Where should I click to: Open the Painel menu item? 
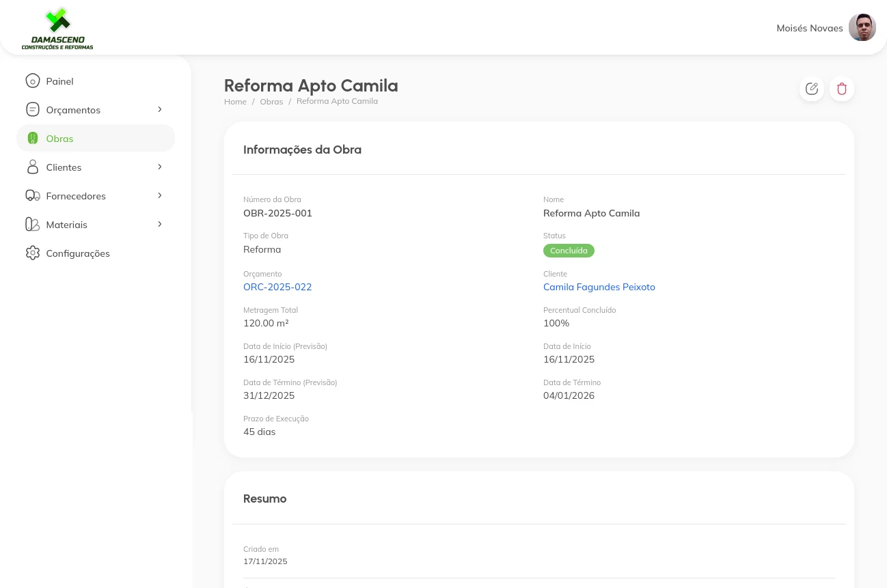coord(60,81)
